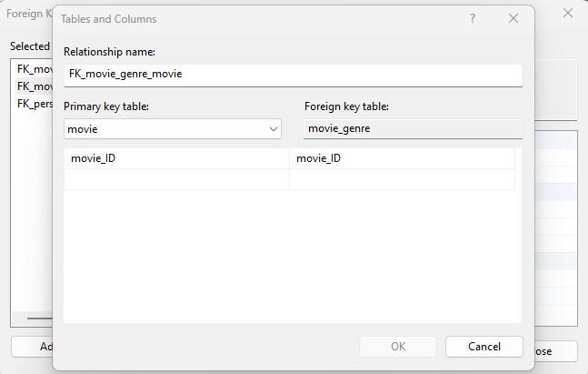Click the Relationship name text field
The width and height of the screenshot is (588, 374).
(293, 75)
